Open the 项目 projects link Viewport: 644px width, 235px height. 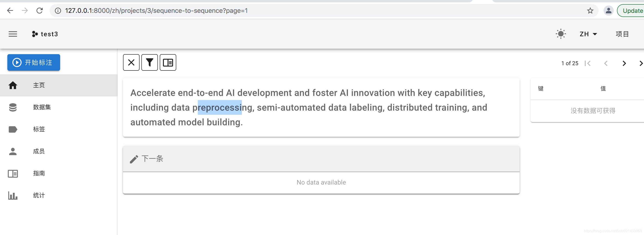pyautogui.click(x=622, y=34)
